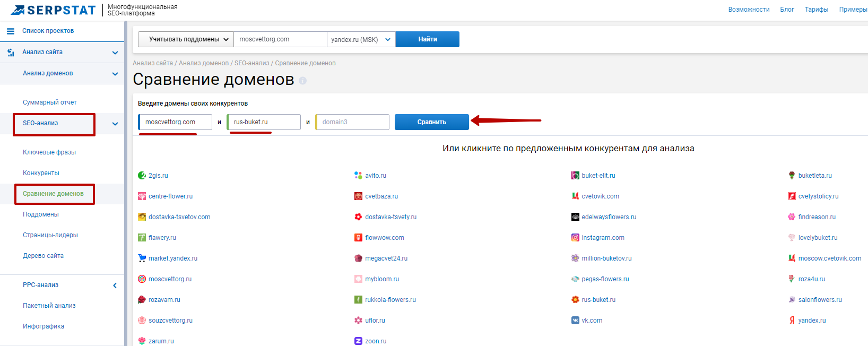Select competitor salonflowers.ru
The image size is (868, 346).
(x=820, y=300)
